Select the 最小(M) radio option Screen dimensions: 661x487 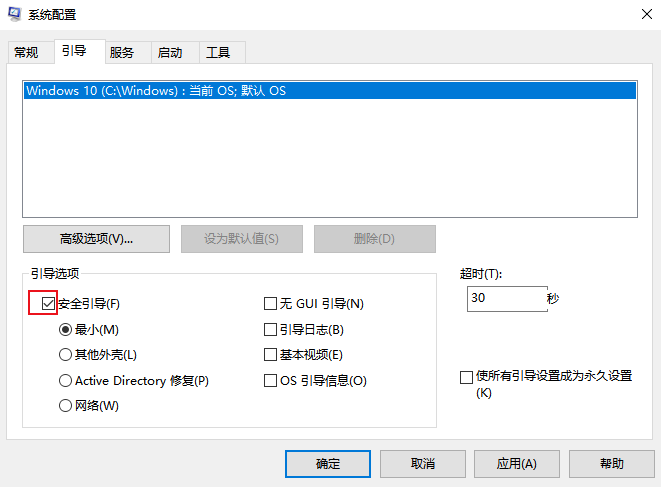66,329
